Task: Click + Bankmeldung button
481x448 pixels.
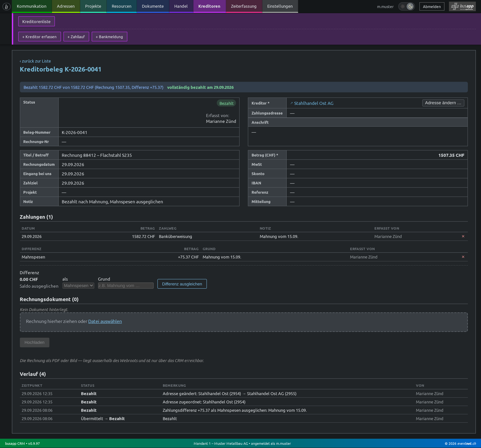Action: tap(109, 37)
